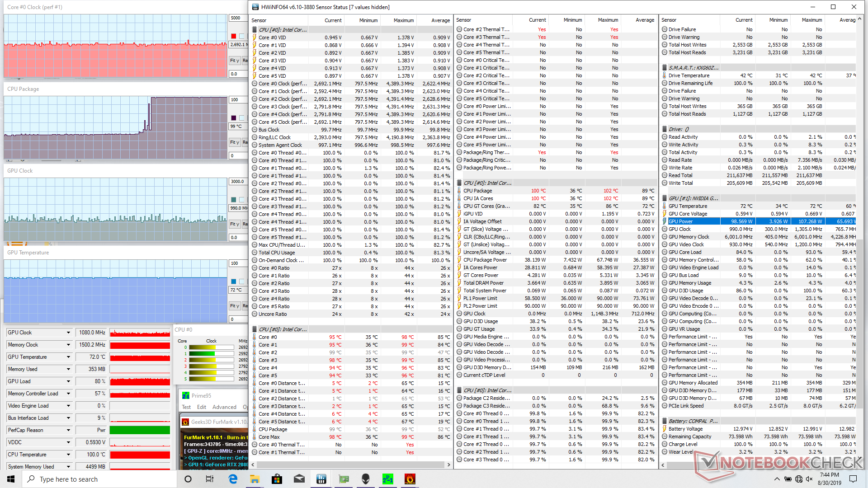Select the Total CPU Usage row

coord(351,253)
